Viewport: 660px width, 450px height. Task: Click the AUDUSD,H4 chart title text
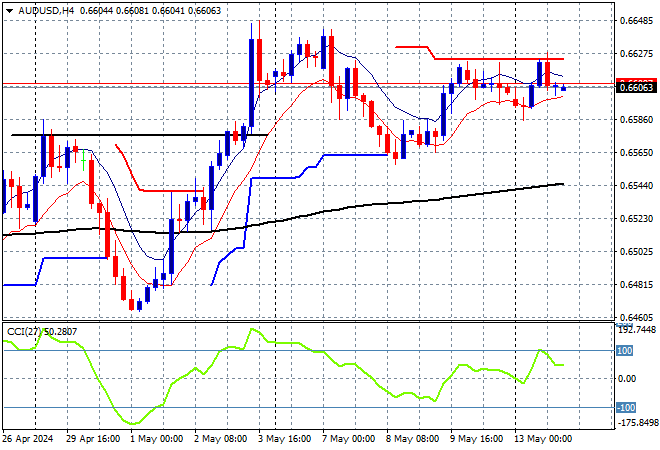46,11
